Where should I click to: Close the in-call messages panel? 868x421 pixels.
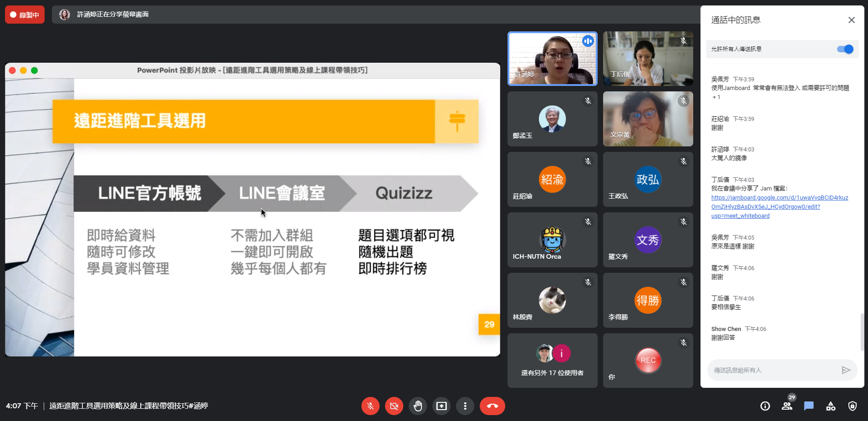tap(852, 20)
